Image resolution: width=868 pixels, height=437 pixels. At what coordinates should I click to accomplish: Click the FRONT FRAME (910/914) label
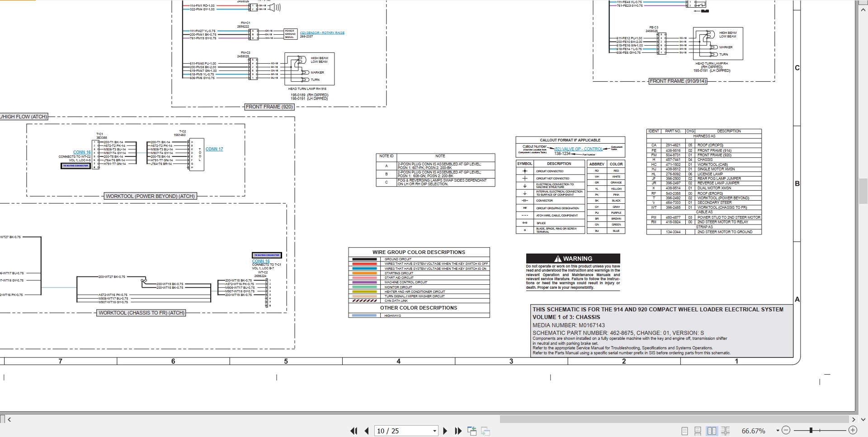pyautogui.click(x=678, y=81)
